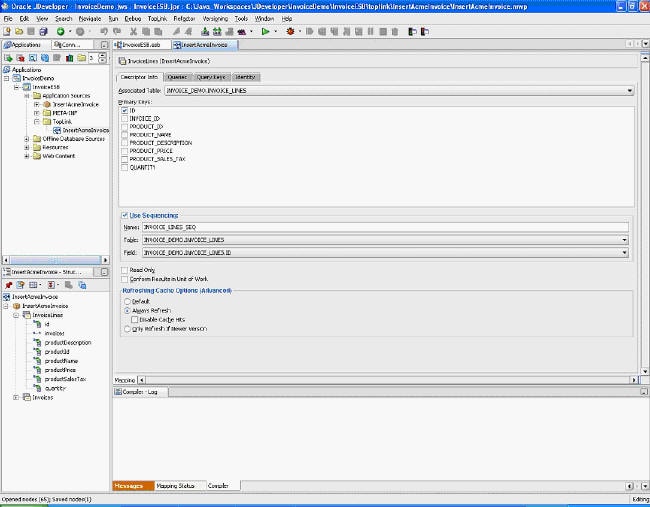Viewport: 650px width, 507px height.
Task: Click the blue copy icon in Structure toolbar
Action: click(82, 285)
